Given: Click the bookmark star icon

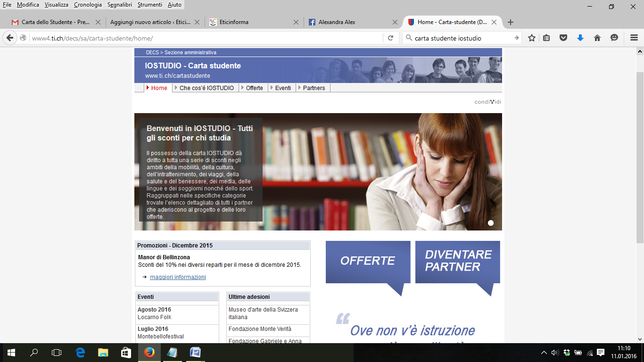Looking at the screenshot, I should 532,38.
